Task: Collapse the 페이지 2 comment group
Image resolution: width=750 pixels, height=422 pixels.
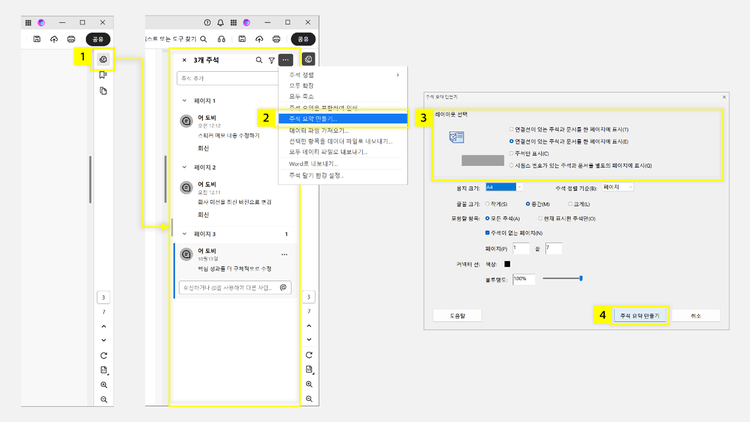Action: coord(184,167)
